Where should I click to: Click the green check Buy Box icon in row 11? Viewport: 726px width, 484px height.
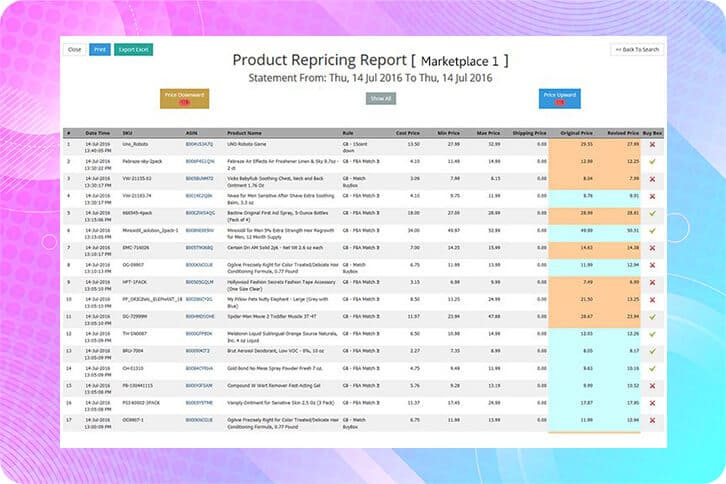tap(652, 317)
